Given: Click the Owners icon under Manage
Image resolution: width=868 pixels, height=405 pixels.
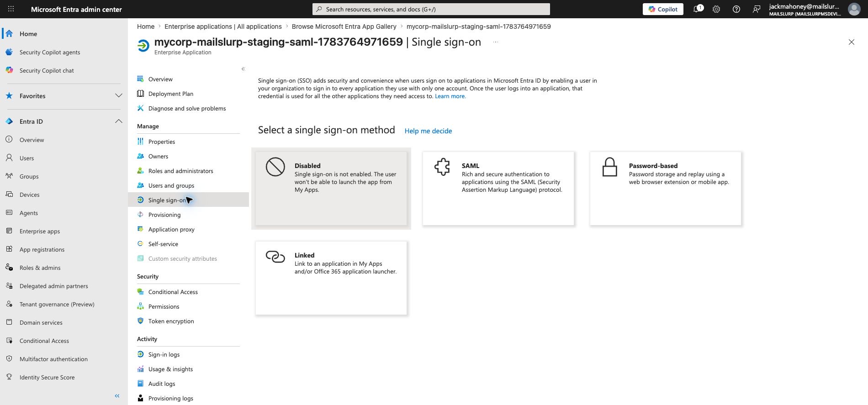Looking at the screenshot, I should pos(141,156).
